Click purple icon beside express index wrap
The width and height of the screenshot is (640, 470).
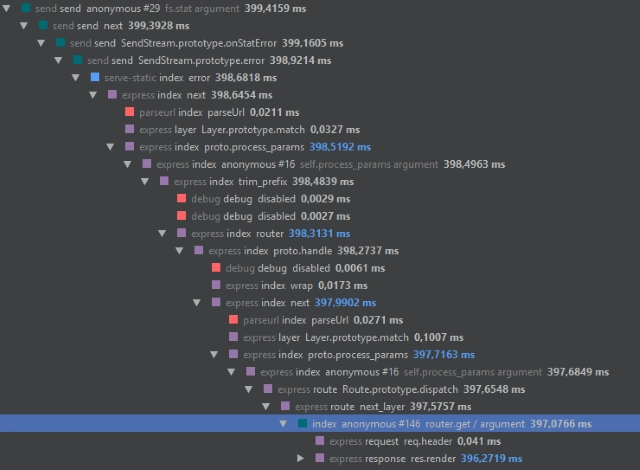tap(216, 285)
